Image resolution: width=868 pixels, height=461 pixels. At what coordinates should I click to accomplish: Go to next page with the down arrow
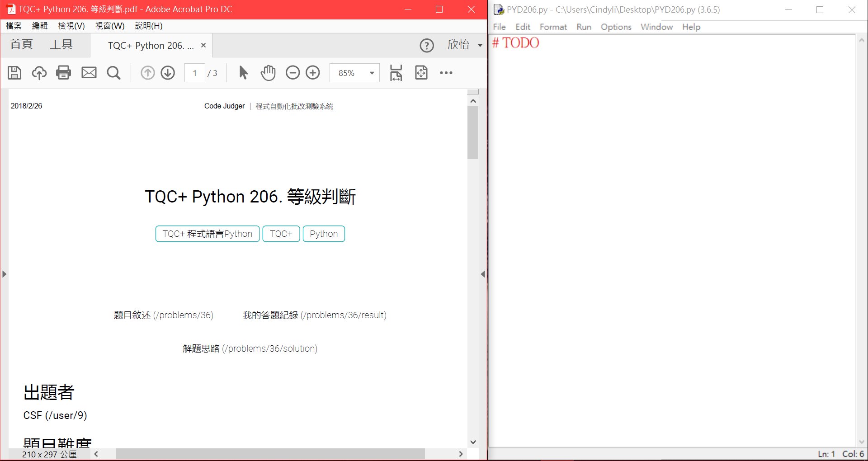pos(168,73)
